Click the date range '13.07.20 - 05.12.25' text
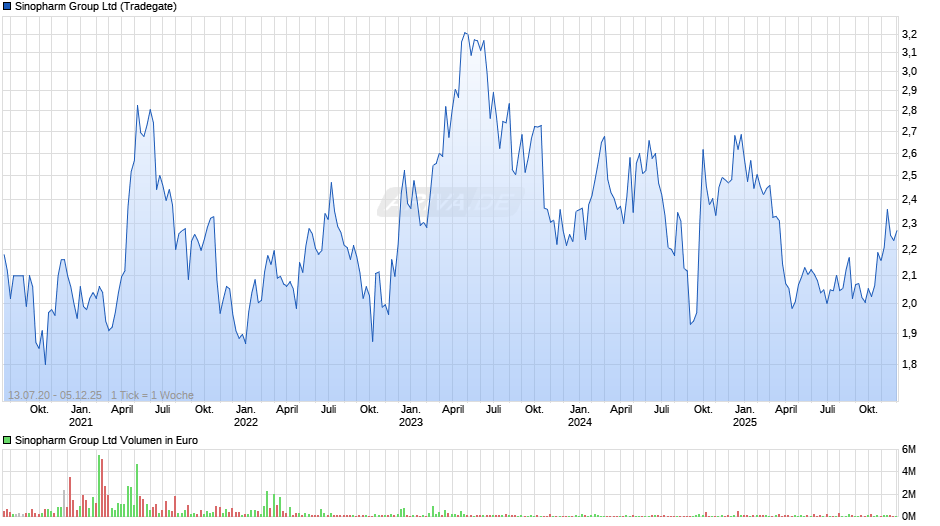Image resolution: width=940 pixels, height=526 pixels. (x=55, y=395)
